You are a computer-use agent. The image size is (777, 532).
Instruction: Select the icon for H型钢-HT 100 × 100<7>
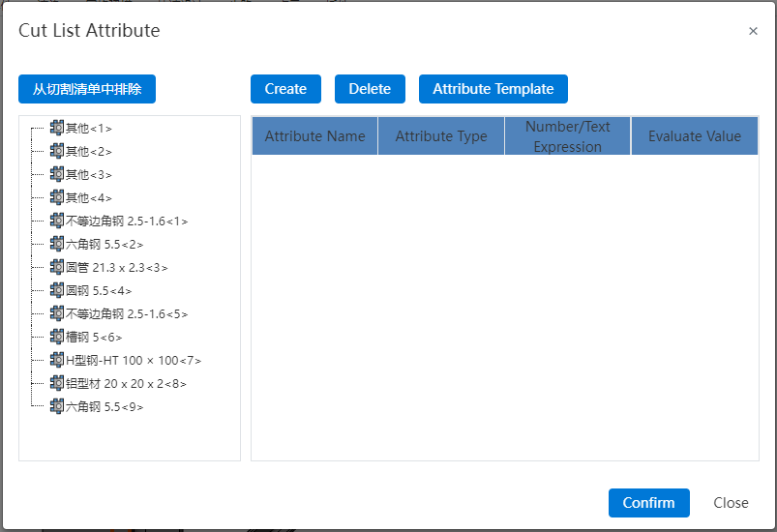[x=57, y=360]
